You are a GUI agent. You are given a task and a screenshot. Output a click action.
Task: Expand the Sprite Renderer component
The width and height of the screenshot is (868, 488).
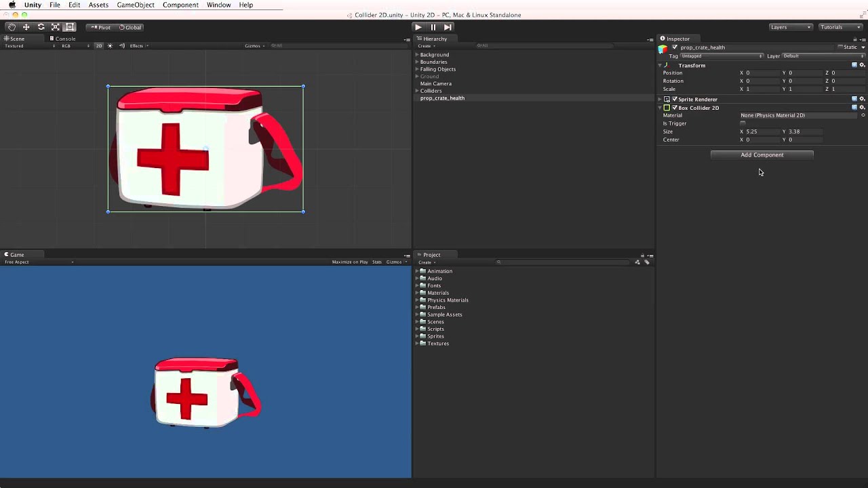click(x=660, y=99)
